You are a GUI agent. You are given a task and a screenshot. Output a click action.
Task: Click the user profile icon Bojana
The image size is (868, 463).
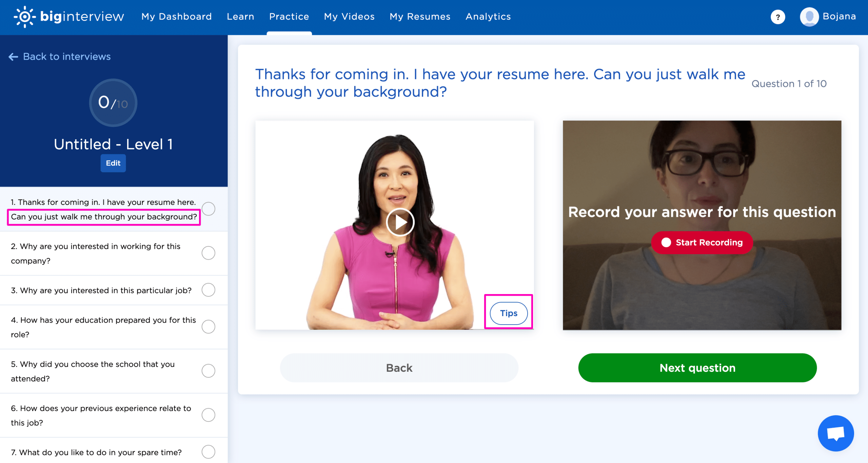click(808, 16)
